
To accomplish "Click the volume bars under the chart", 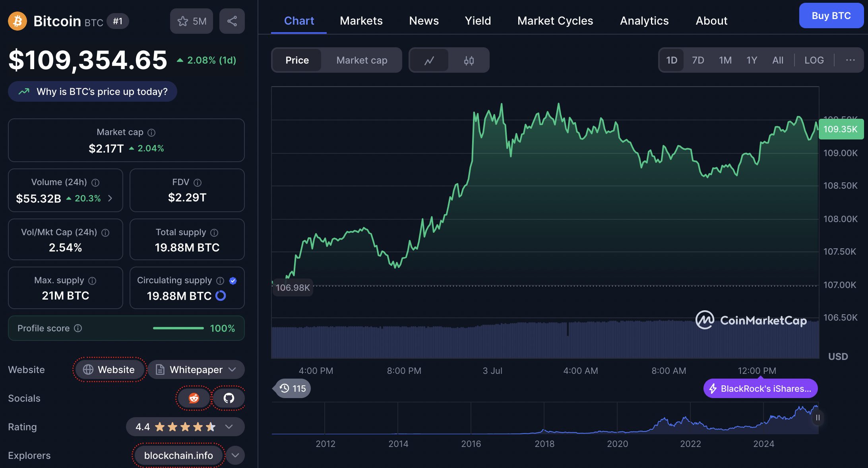I will coord(545,340).
